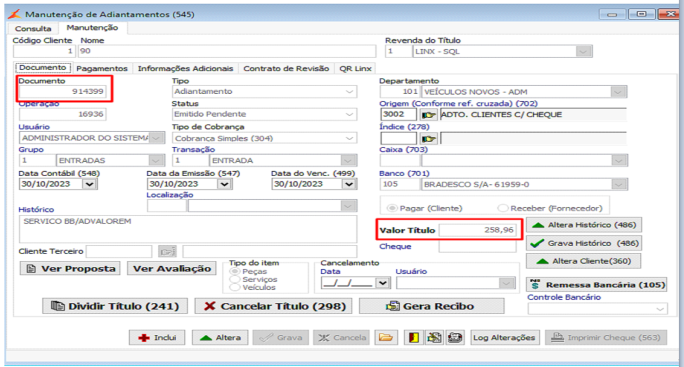684x367 pixels.
Task: Click the Gera Recibo button
Action: pos(431,306)
